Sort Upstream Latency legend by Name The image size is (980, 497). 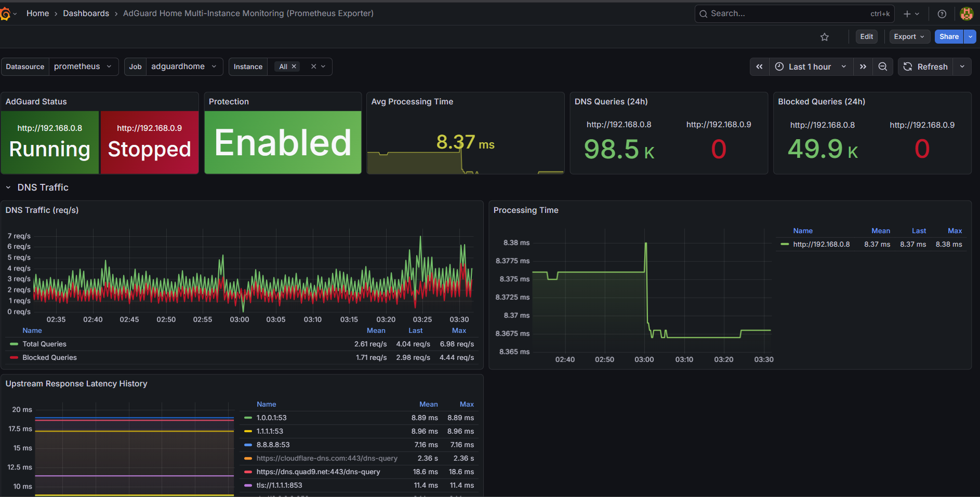tap(267, 404)
